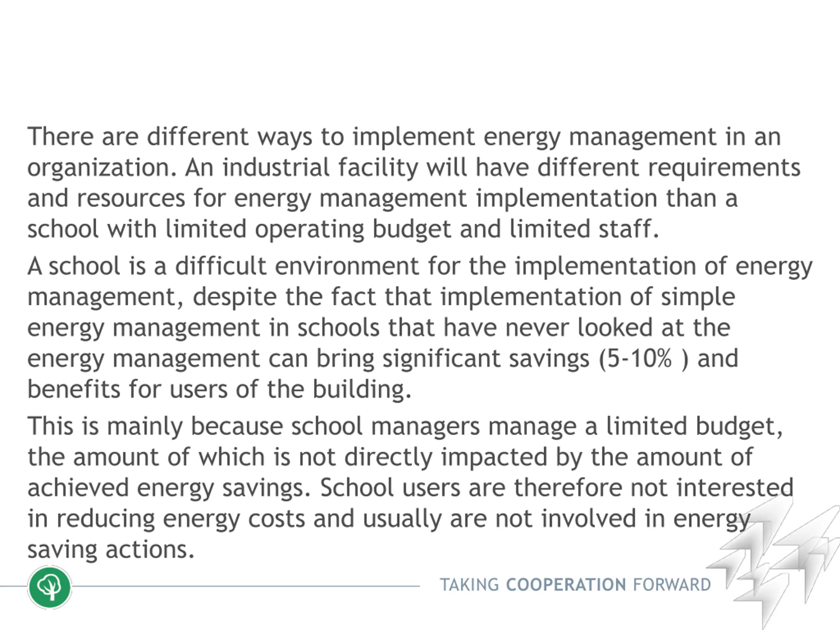Select the phrase "industrial facility"
Viewport: 840px width, 630px height.
coord(320,167)
